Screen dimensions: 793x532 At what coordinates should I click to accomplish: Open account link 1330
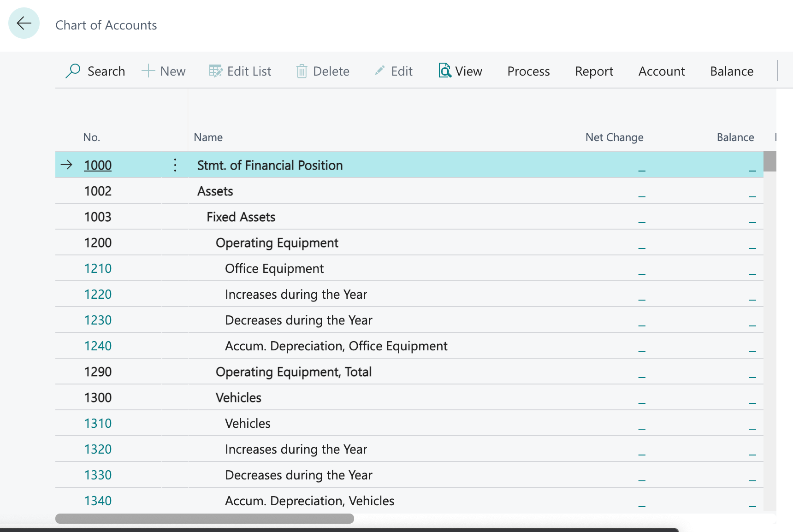tap(98, 475)
